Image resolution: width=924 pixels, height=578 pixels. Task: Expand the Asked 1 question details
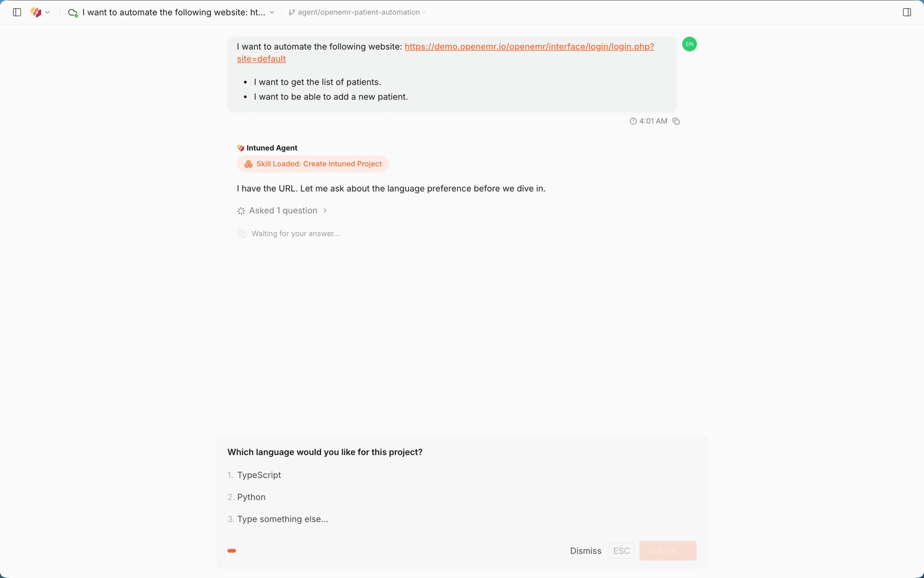click(283, 211)
